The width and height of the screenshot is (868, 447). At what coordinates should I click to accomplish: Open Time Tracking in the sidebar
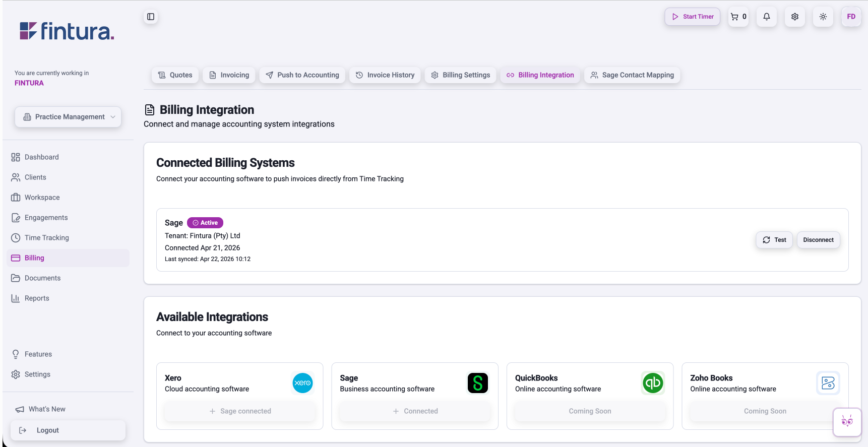68,238
